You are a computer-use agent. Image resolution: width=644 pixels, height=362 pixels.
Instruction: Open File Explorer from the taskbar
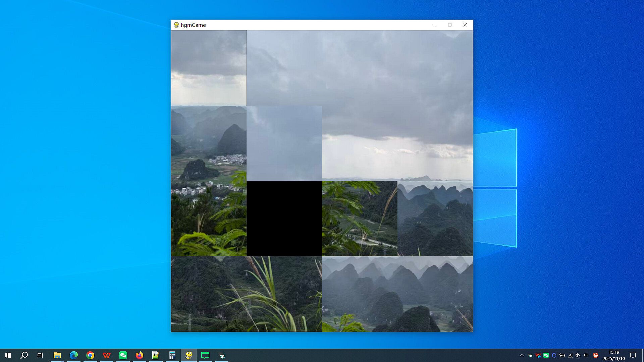click(57, 355)
